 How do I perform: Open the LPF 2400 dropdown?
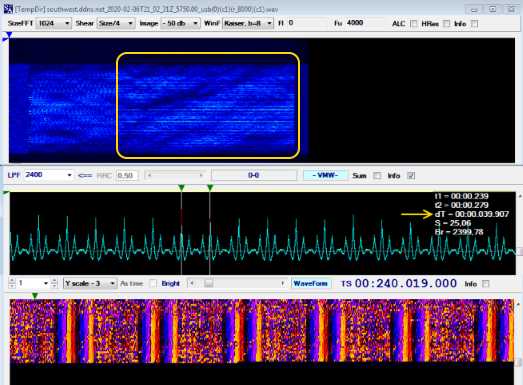49,175
